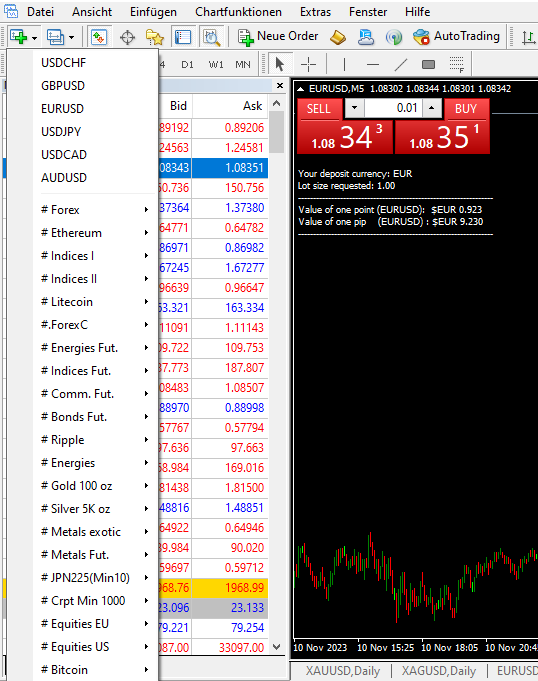Expand the # Forex submenu
The height and width of the screenshot is (681, 538).
tap(83, 210)
